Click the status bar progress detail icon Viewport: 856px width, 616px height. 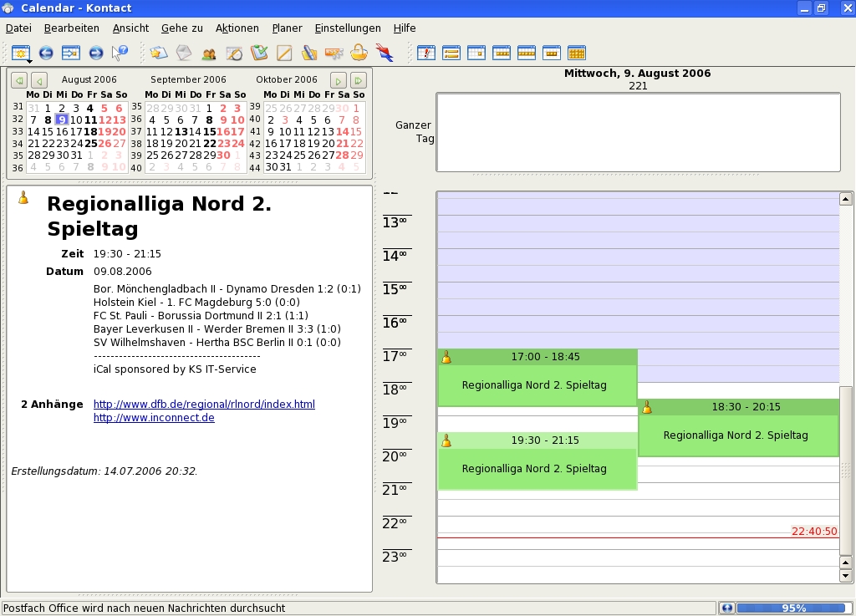tap(726, 608)
